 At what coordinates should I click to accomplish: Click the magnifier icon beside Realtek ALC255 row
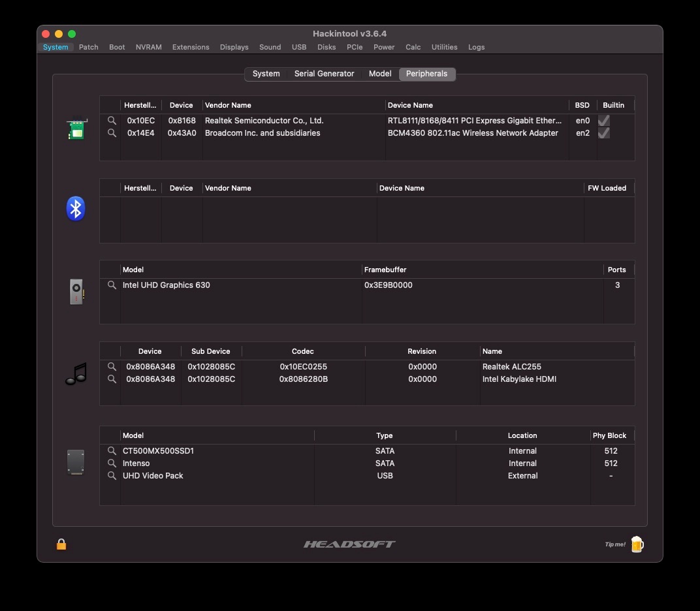112,366
